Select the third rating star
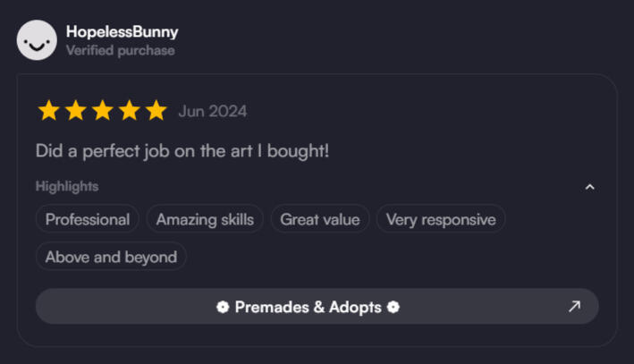The height and width of the screenshot is (364, 634). 102,111
